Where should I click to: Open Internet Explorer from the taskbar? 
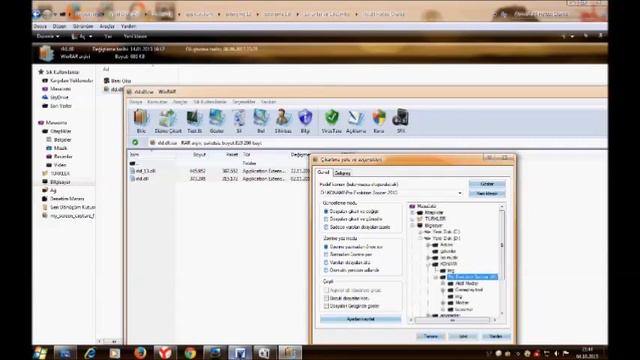pyautogui.click(x=90, y=353)
